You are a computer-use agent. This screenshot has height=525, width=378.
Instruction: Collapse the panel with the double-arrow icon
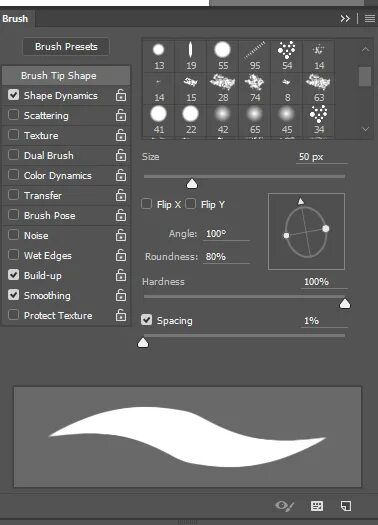tap(345, 18)
